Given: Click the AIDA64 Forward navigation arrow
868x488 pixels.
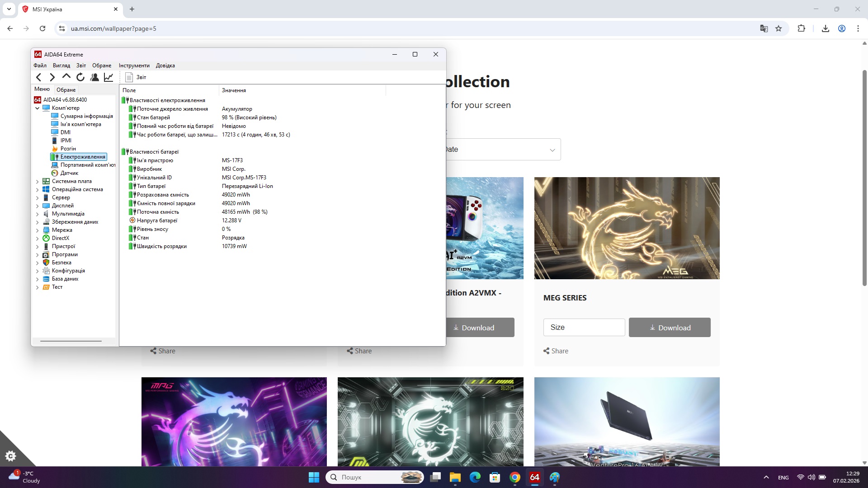Looking at the screenshot, I should coord(52,77).
